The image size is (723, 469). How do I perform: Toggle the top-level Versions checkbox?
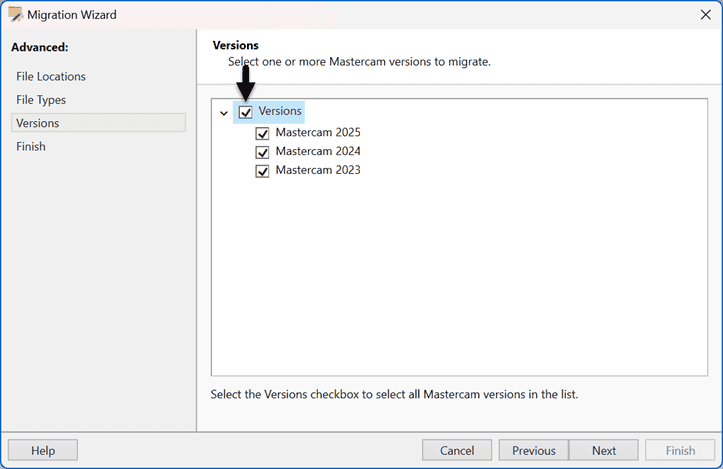[x=246, y=112]
